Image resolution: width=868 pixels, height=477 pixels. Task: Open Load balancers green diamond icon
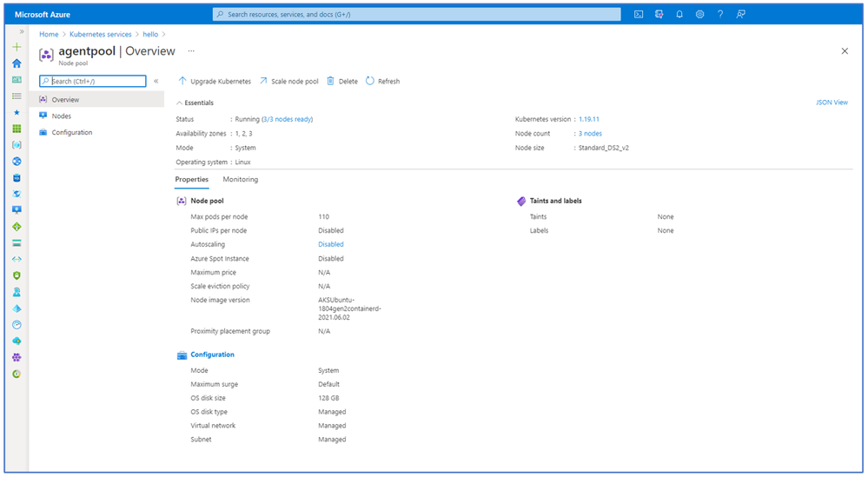[17, 226]
